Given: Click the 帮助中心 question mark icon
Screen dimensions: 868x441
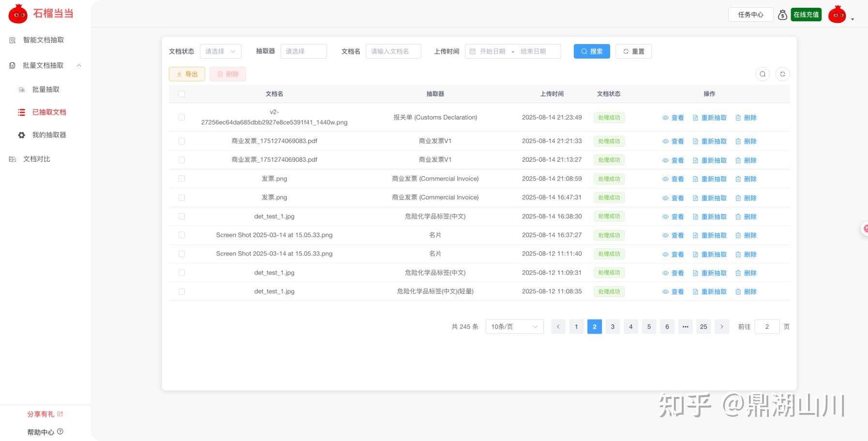Looking at the screenshot, I should pos(60,431).
